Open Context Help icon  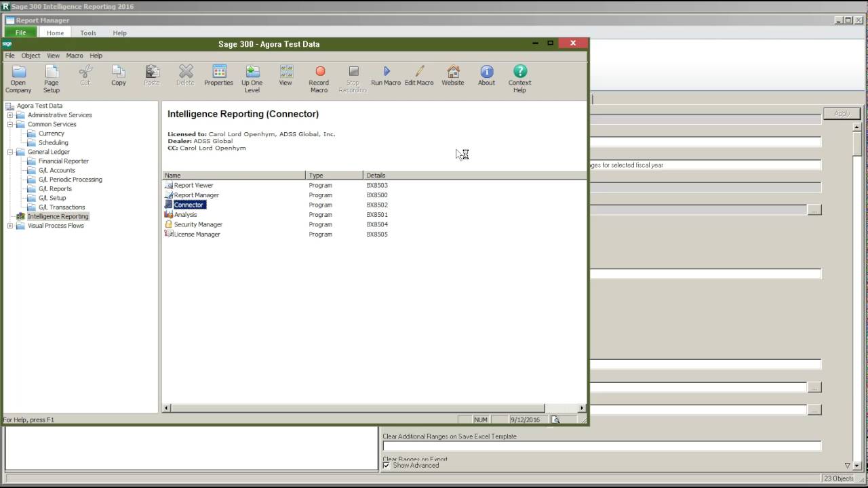(520, 71)
